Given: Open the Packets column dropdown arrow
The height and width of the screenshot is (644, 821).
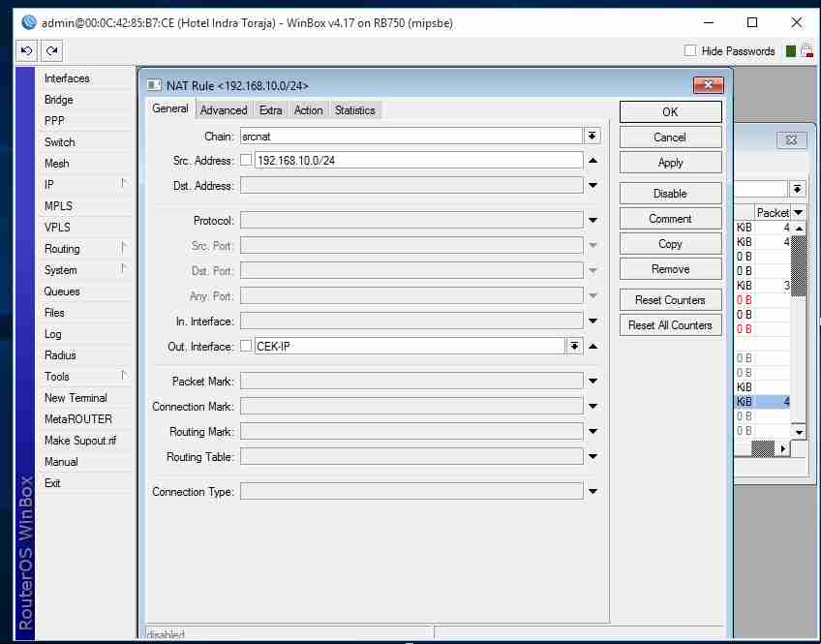Looking at the screenshot, I should coord(798,213).
